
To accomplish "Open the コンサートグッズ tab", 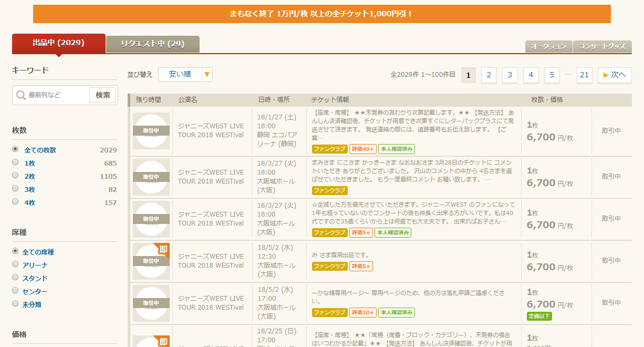I will tap(602, 47).
